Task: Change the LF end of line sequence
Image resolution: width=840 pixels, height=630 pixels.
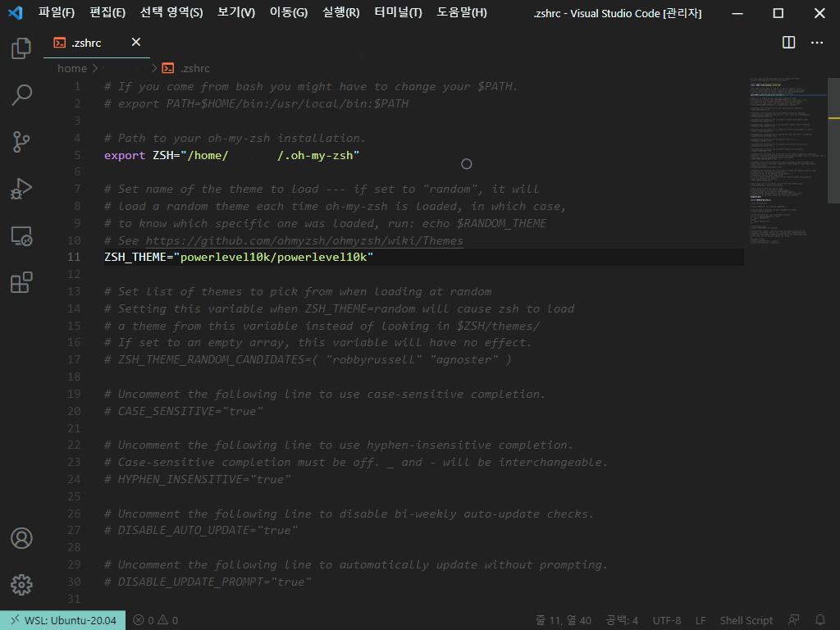Action: [701, 620]
